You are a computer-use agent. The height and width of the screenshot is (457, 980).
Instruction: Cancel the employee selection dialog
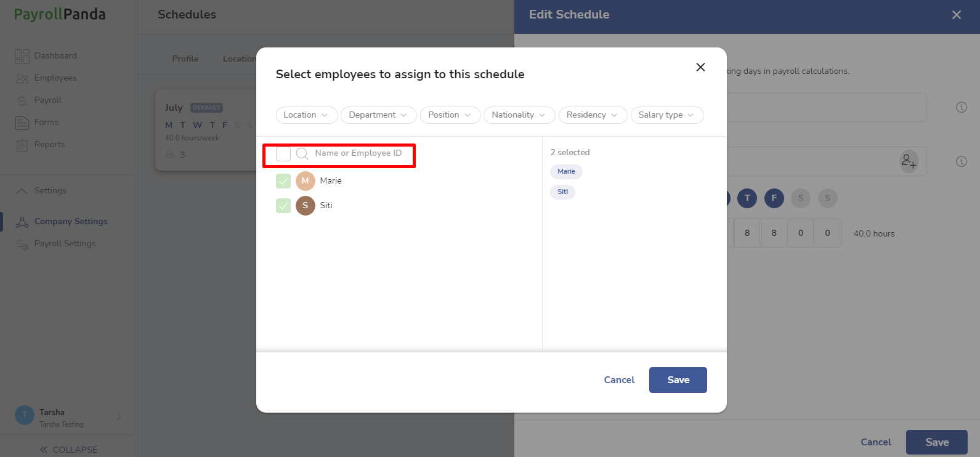619,380
